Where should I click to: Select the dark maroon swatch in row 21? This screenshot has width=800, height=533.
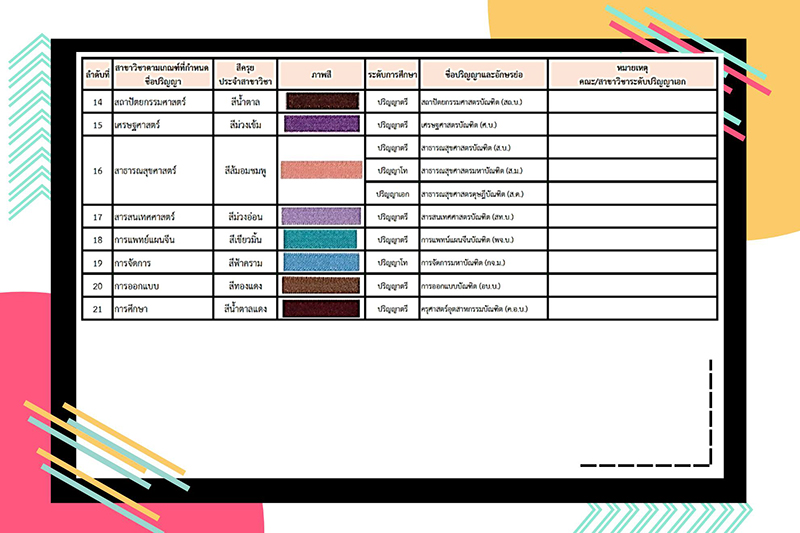tap(322, 308)
